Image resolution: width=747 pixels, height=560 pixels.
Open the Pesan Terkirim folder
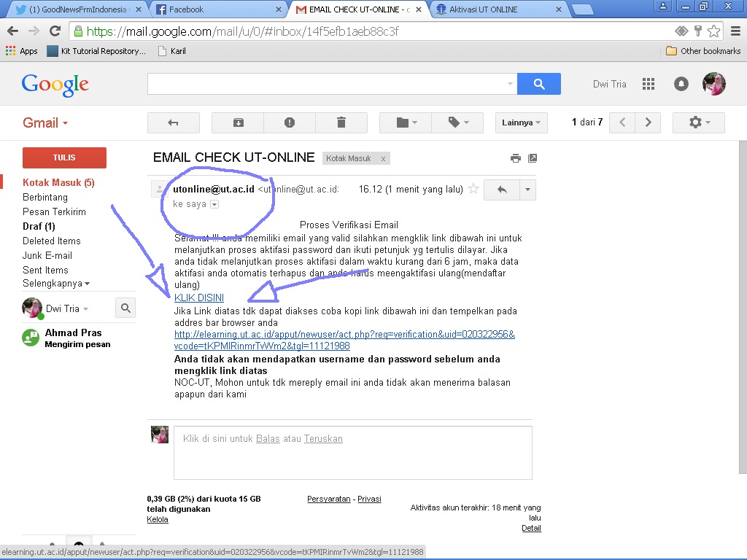point(54,211)
